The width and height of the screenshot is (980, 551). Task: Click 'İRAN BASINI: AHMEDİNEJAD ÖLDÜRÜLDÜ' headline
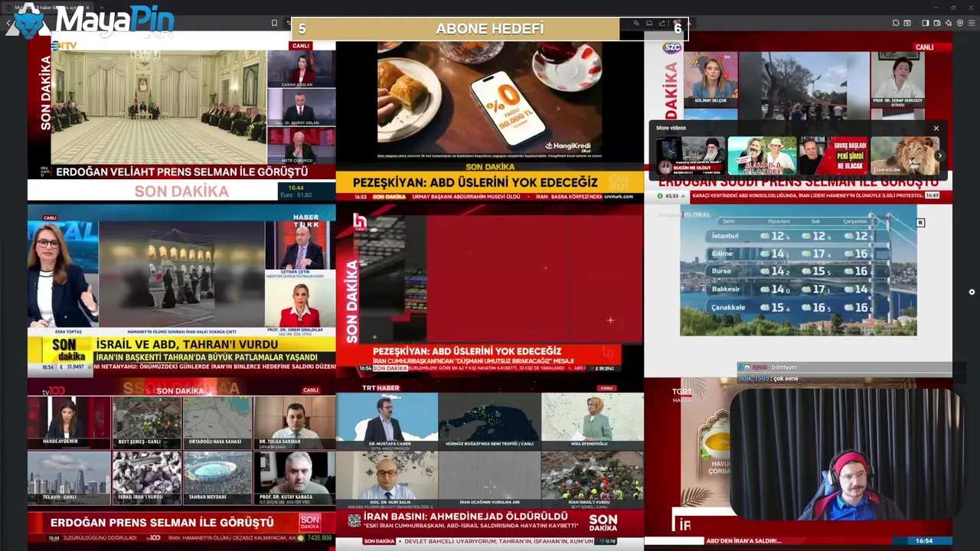click(465, 517)
